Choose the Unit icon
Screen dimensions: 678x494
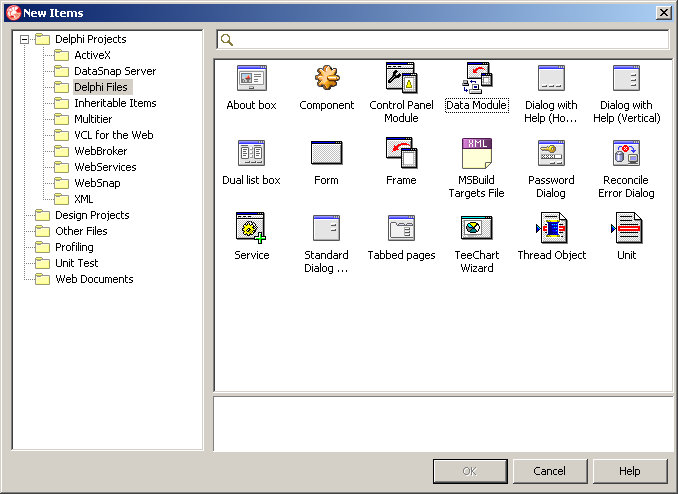(626, 228)
